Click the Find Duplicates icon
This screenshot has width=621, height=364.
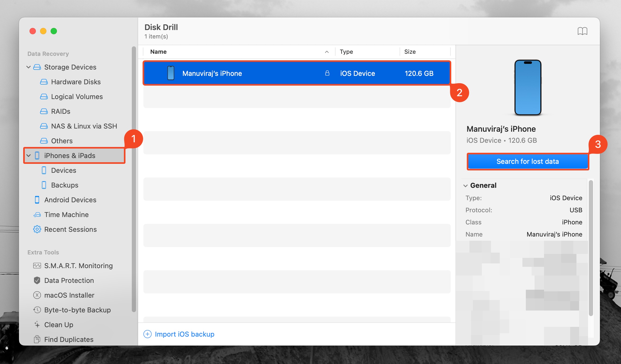37,339
